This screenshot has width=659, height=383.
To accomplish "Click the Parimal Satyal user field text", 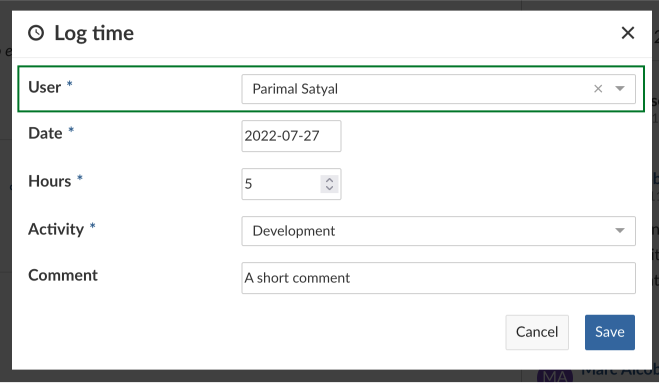I will 295,89.
